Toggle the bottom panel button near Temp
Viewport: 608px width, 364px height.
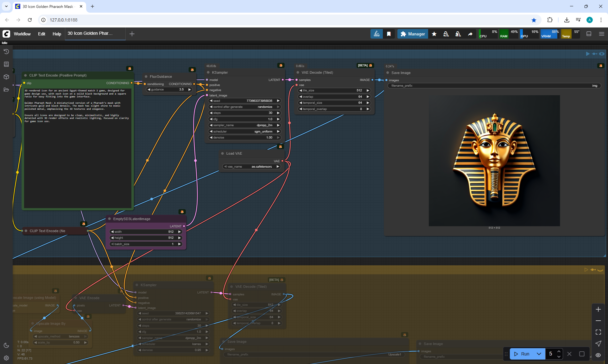[589, 34]
